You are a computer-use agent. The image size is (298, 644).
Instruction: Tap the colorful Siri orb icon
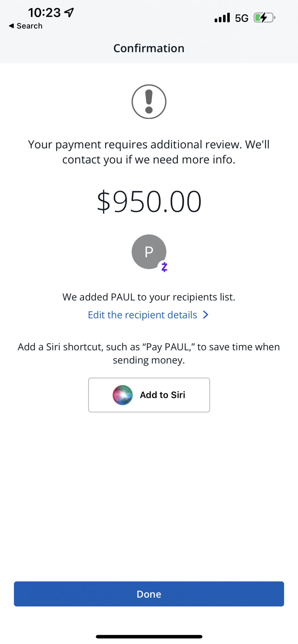(x=123, y=395)
